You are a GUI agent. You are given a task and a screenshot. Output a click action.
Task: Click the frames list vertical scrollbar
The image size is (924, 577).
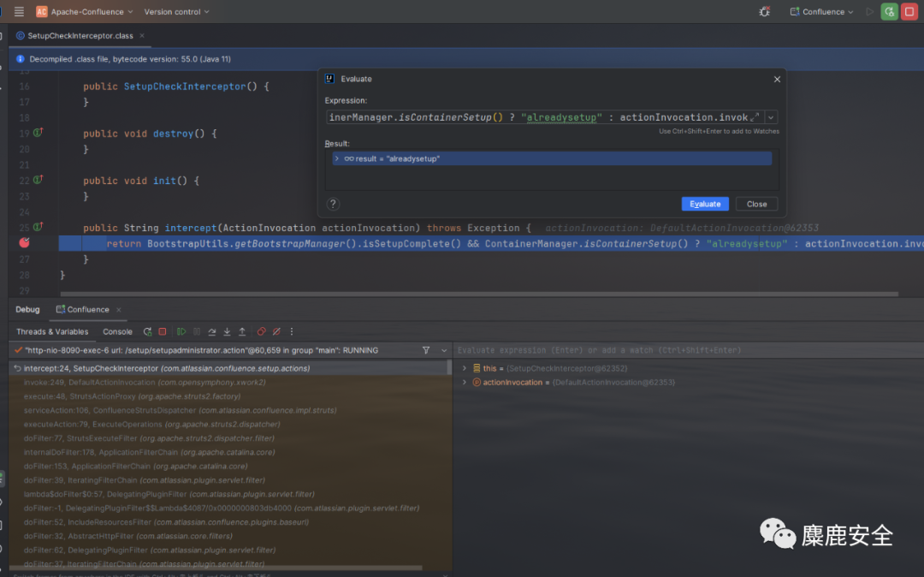point(450,368)
